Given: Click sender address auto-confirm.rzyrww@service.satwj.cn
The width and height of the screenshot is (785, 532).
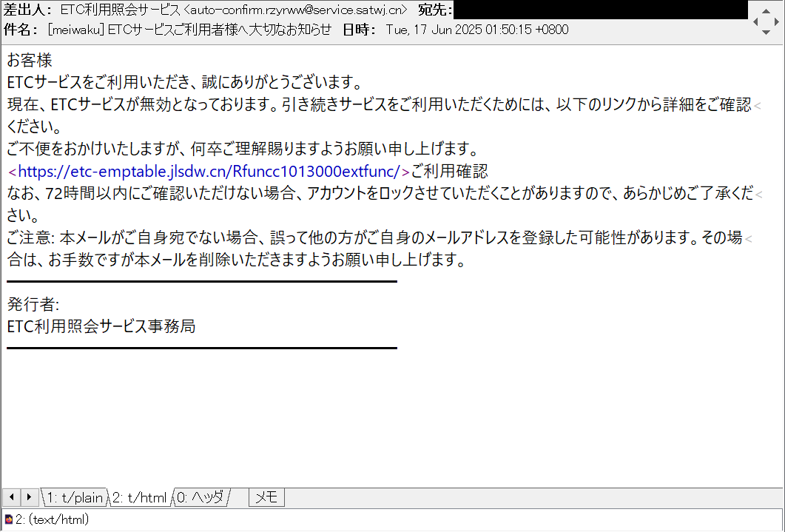Looking at the screenshot, I should tap(295, 10).
